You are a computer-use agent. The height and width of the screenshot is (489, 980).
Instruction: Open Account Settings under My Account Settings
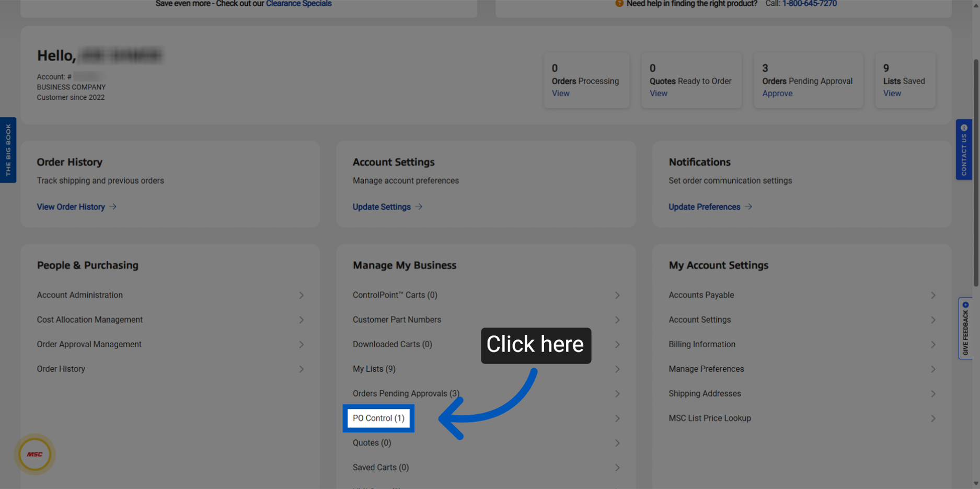(699, 320)
